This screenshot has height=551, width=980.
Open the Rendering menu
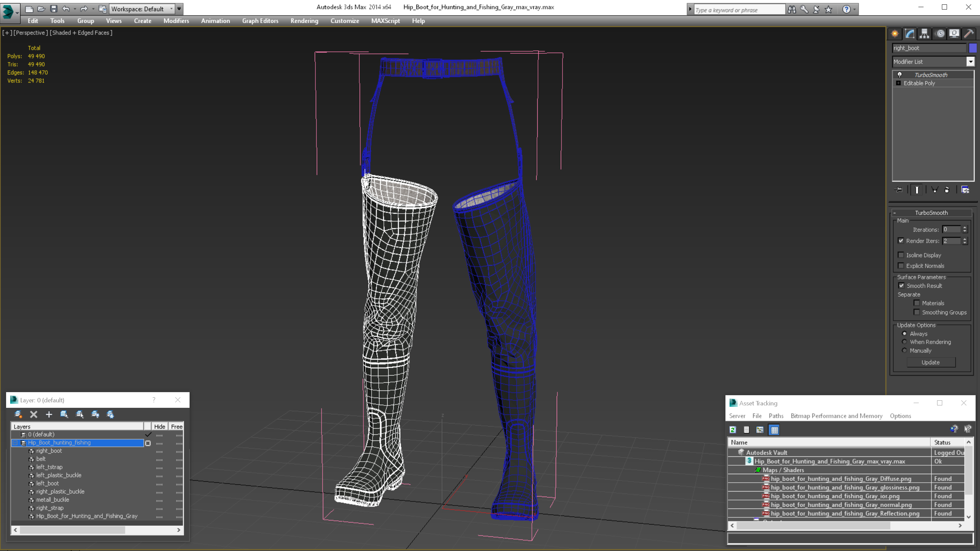click(x=304, y=21)
